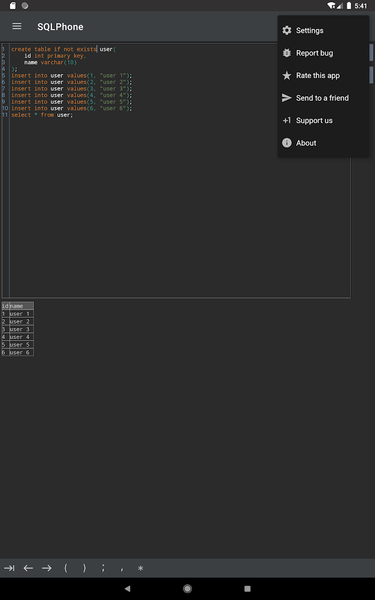Tap the Android home button

coord(188,589)
